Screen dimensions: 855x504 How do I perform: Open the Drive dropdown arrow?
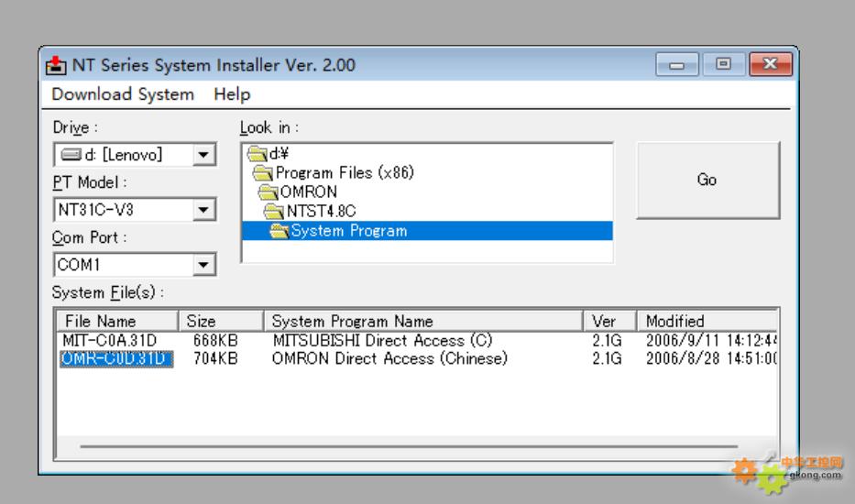(204, 155)
